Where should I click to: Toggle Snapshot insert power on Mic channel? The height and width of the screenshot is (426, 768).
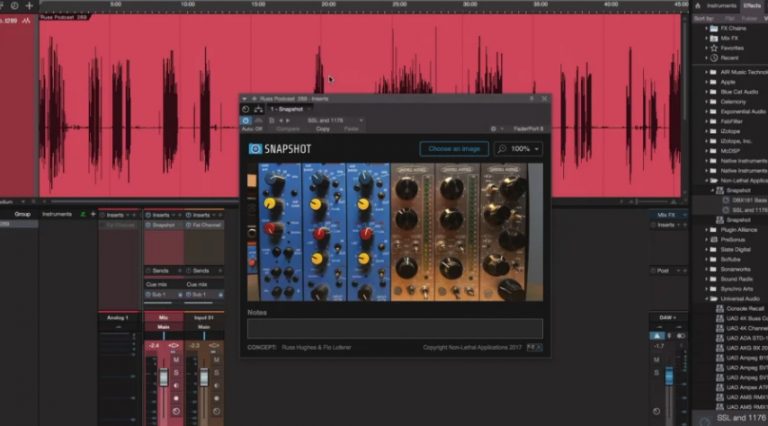coord(148,225)
